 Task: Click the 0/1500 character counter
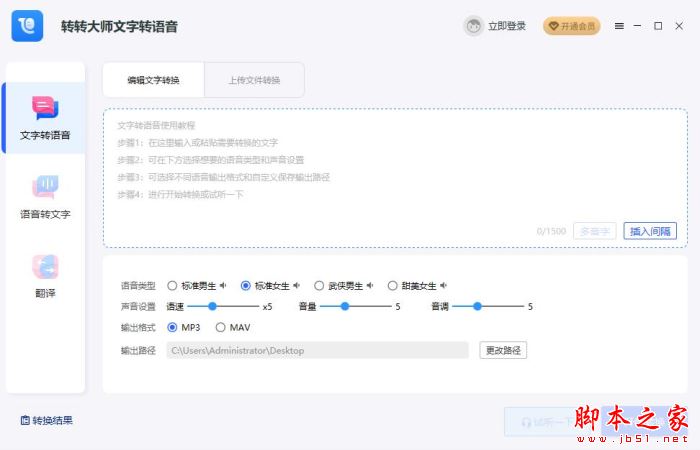[x=551, y=231]
